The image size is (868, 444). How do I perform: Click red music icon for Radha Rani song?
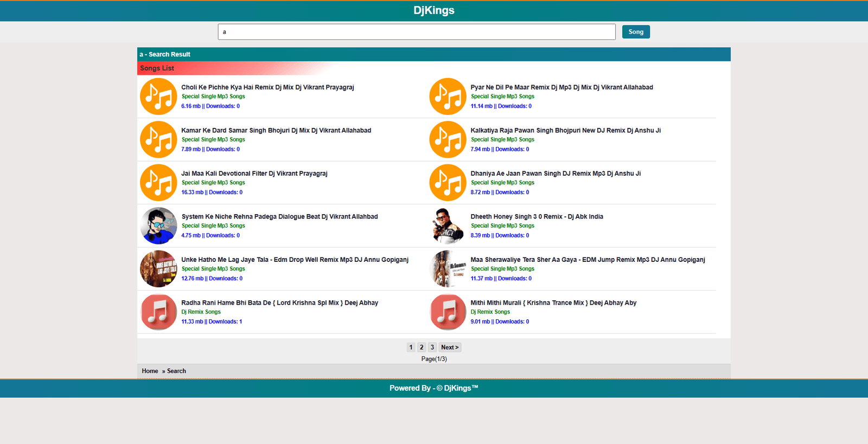coord(158,312)
